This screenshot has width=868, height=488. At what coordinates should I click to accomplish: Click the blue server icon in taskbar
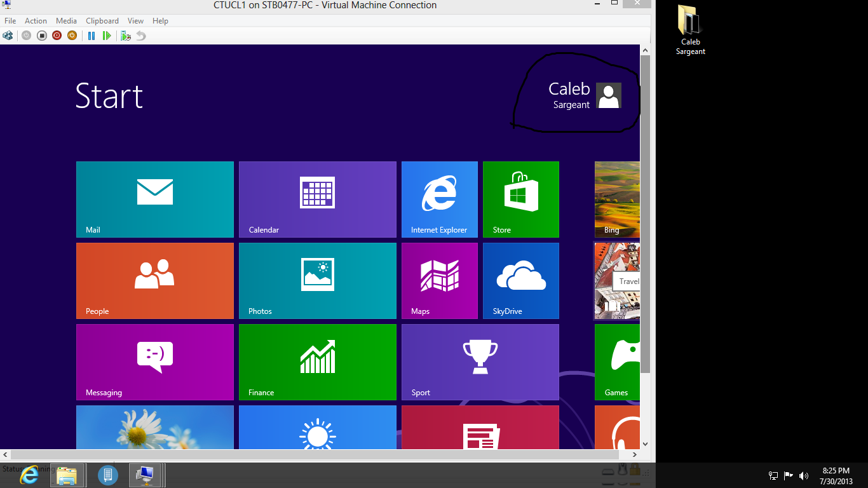click(108, 475)
